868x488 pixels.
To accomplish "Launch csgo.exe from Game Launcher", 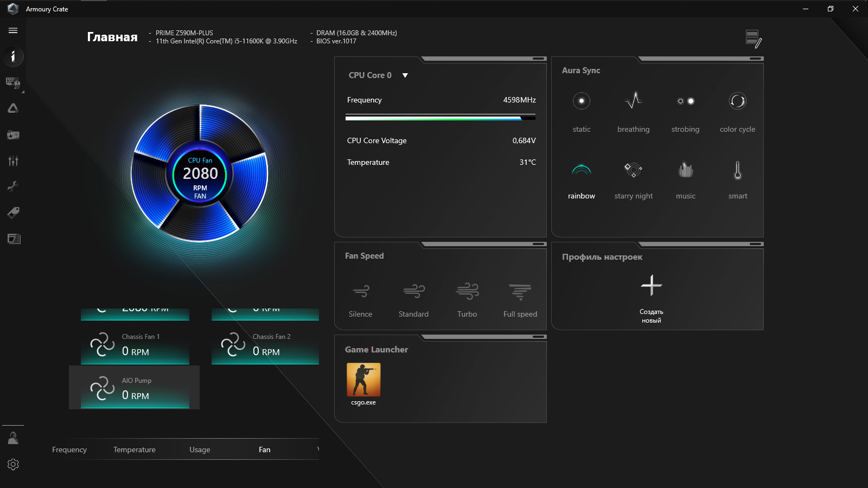I will pos(363,384).
